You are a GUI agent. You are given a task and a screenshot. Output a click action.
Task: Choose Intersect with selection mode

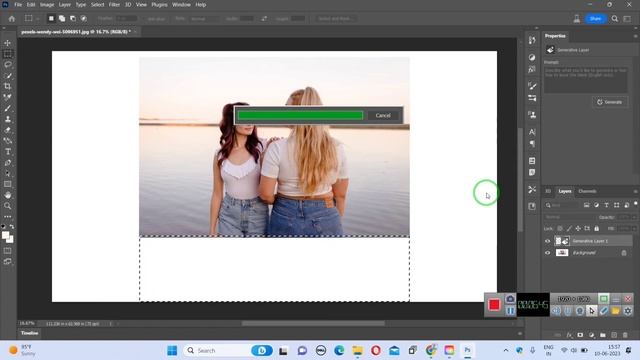click(x=83, y=19)
